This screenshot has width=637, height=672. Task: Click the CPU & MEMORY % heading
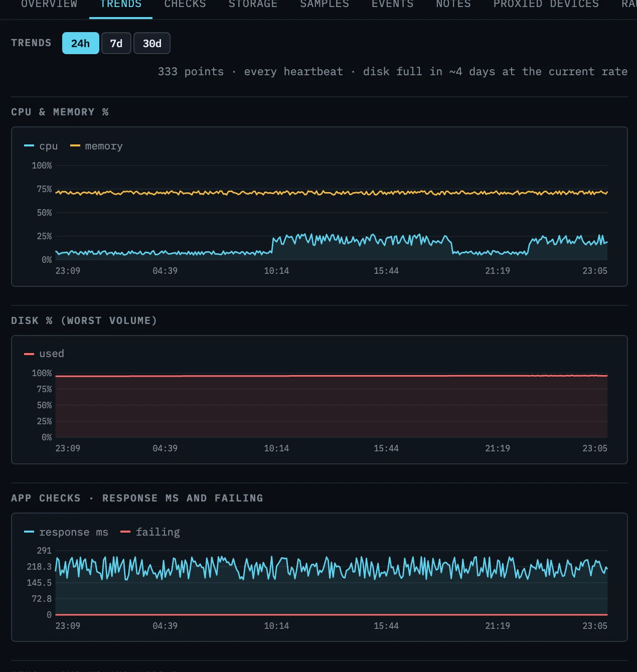click(x=60, y=112)
